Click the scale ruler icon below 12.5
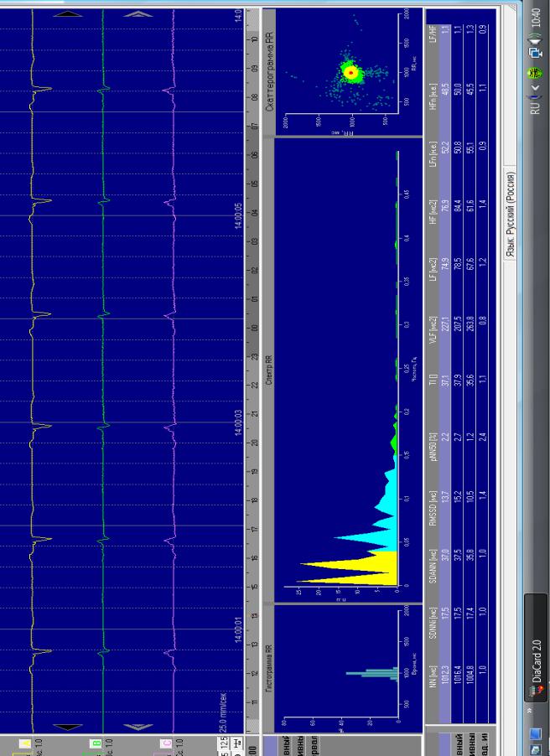The height and width of the screenshot is (756, 550). coord(237,743)
